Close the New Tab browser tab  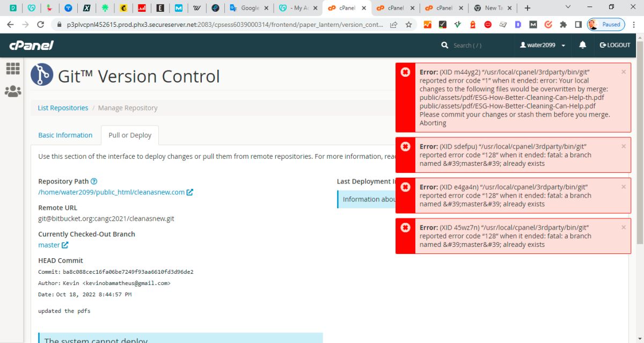click(x=509, y=8)
